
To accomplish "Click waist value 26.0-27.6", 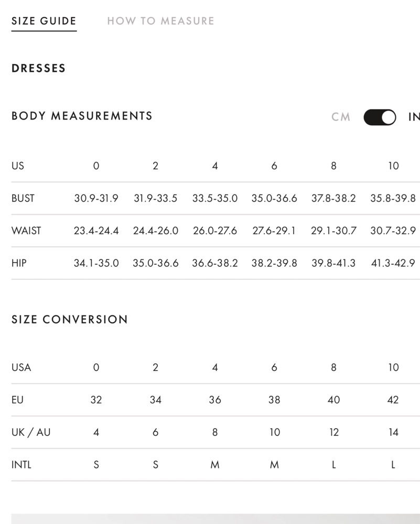I will 215,231.
